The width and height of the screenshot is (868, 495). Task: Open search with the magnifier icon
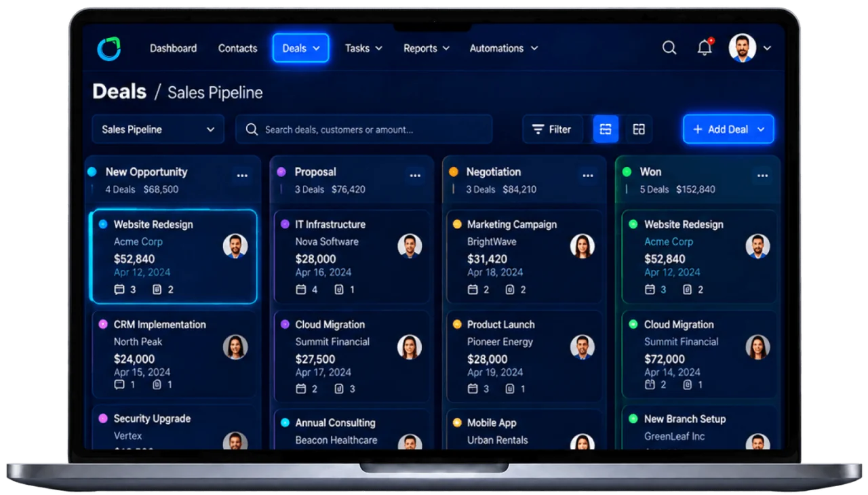[669, 48]
